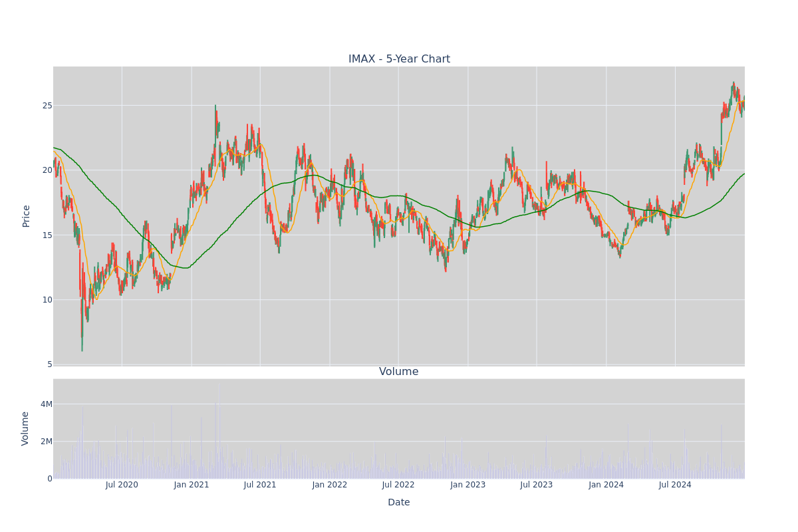Select the "2M" volume tick label
The width and height of the screenshot is (798, 532).
pyautogui.click(x=47, y=442)
